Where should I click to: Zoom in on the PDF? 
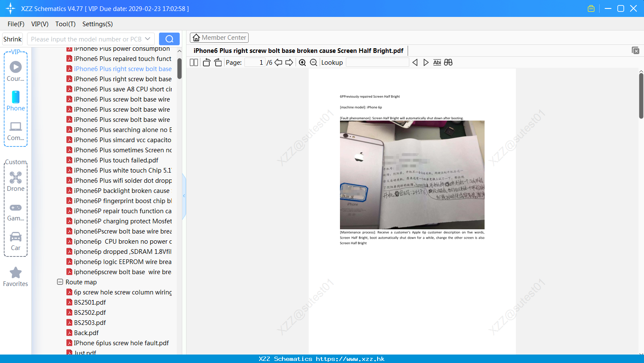[302, 63]
